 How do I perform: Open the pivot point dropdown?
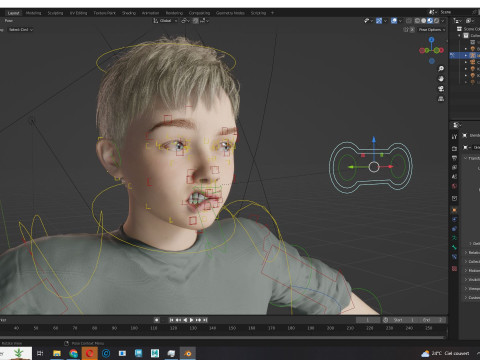pyautogui.click(x=185, y=21)
